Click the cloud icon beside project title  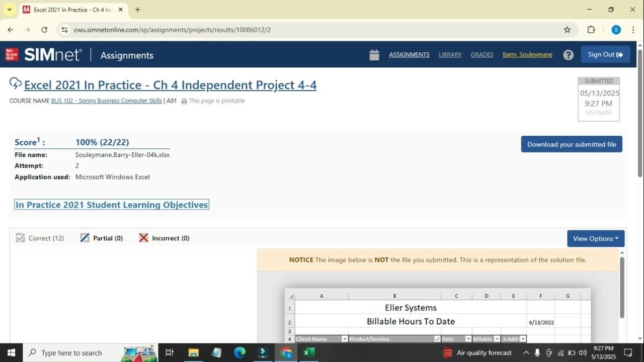click(16, 83)
